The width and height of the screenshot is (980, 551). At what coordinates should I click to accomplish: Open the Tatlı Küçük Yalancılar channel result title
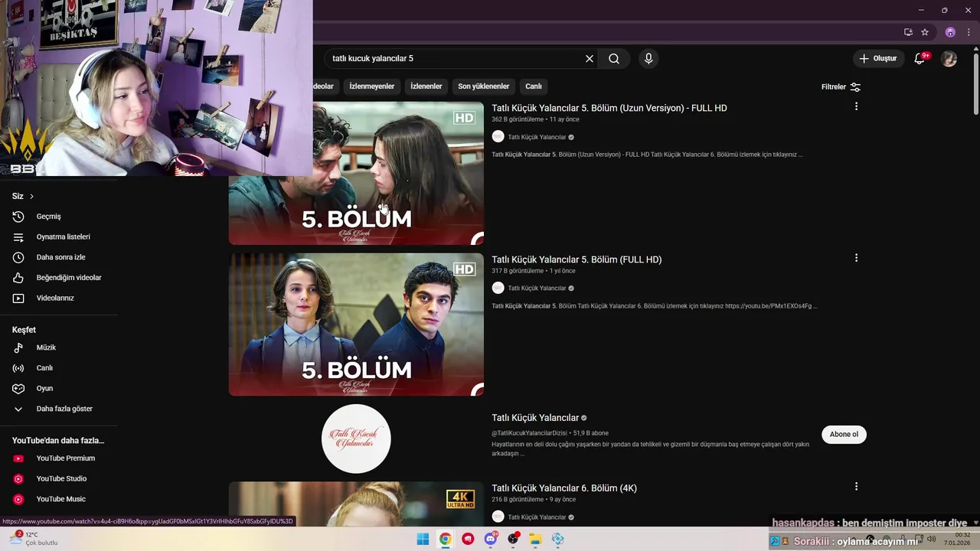[535, 418]
